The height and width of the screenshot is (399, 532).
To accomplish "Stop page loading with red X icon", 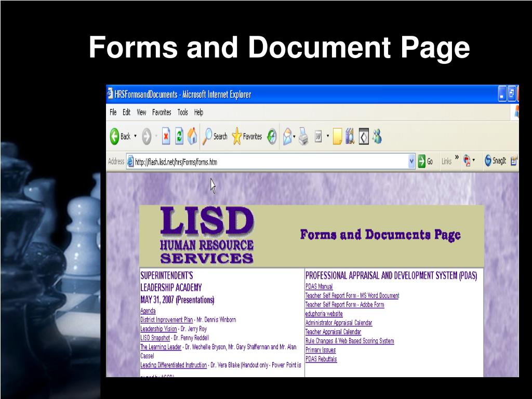I will pos(166,137).
